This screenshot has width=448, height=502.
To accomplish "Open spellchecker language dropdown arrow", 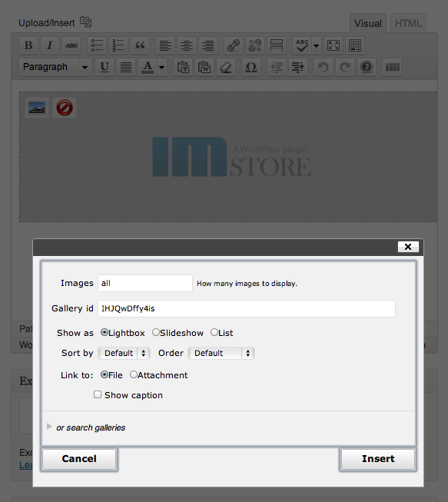I will click(x=316, y=45).
